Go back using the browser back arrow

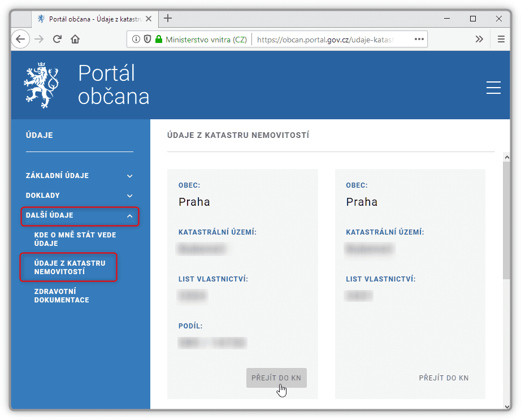[x=20, y=39]
